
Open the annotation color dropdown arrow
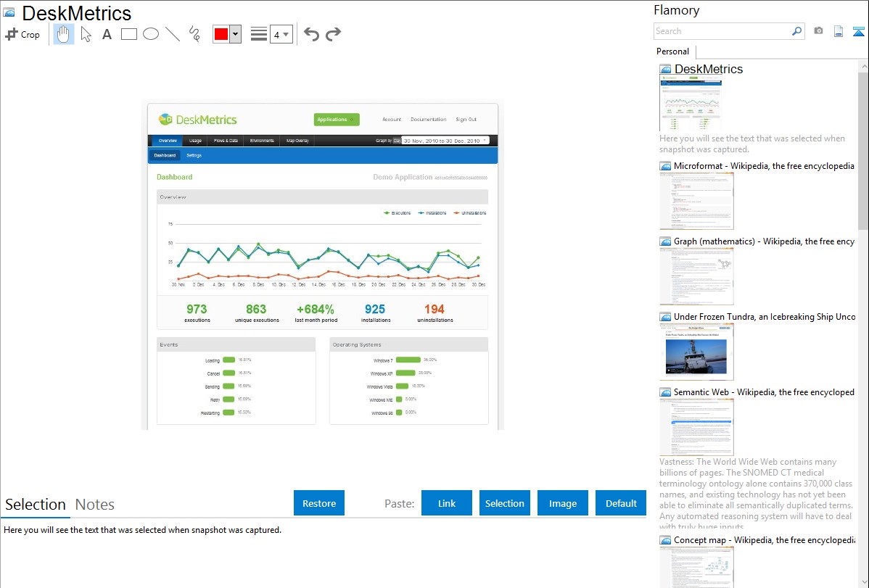pyautogui.click(x=236, y=34)
